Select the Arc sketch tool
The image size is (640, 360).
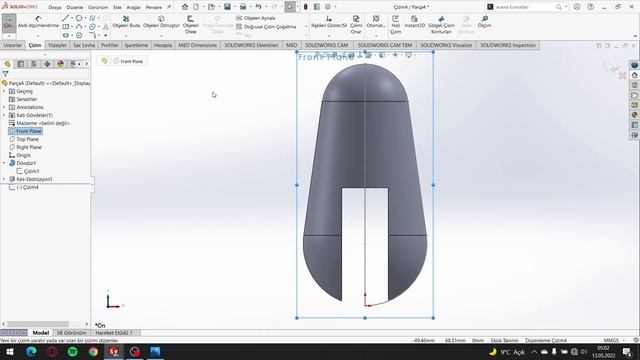(x=79, y=27)
